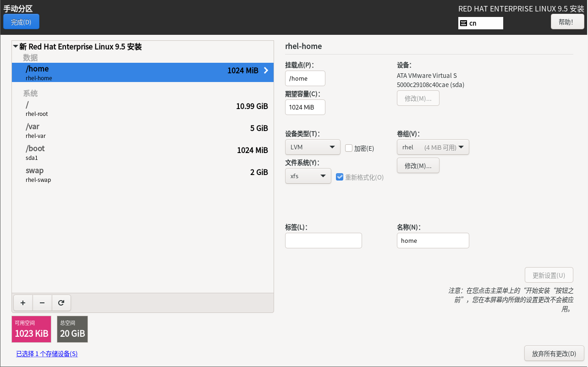Screen dimensions: 588x367
Task: Click the device 修改(M)... button
Action: coord(418,98)
